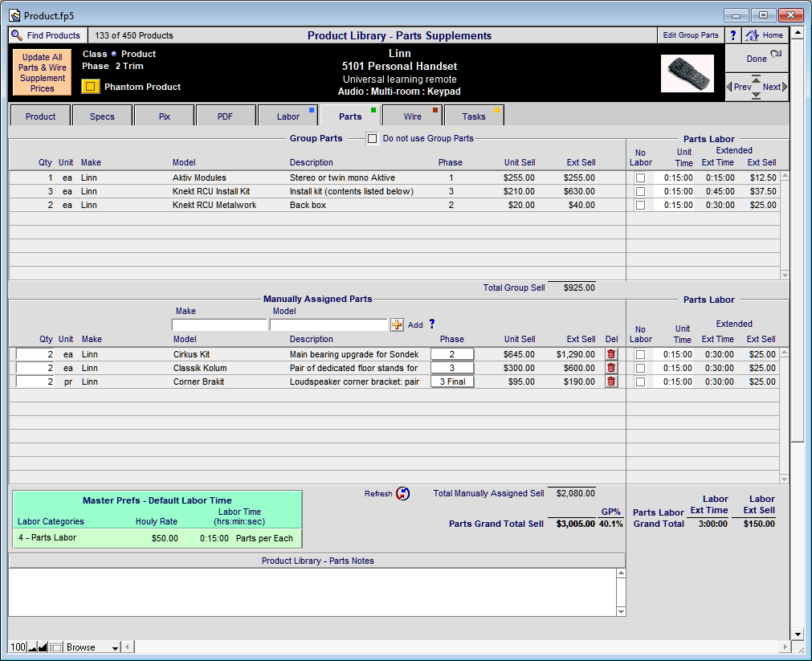The width and height of the screenshot is (812, 661).
Task: Open help via the blue question mark button
Action: click(x=732, y=35)
